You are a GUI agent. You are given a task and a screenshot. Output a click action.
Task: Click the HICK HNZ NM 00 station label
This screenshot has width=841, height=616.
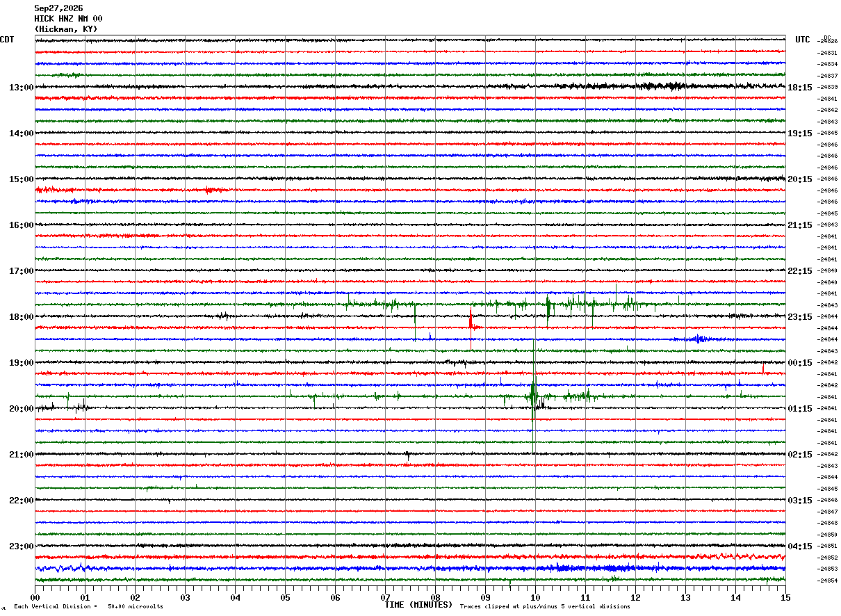tap(68, 19)
